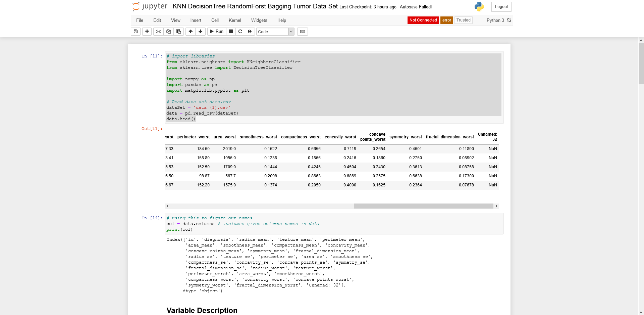Insert a new cell with the plus icon
This screenshot has height=315, width=644.
click(147, 32)
